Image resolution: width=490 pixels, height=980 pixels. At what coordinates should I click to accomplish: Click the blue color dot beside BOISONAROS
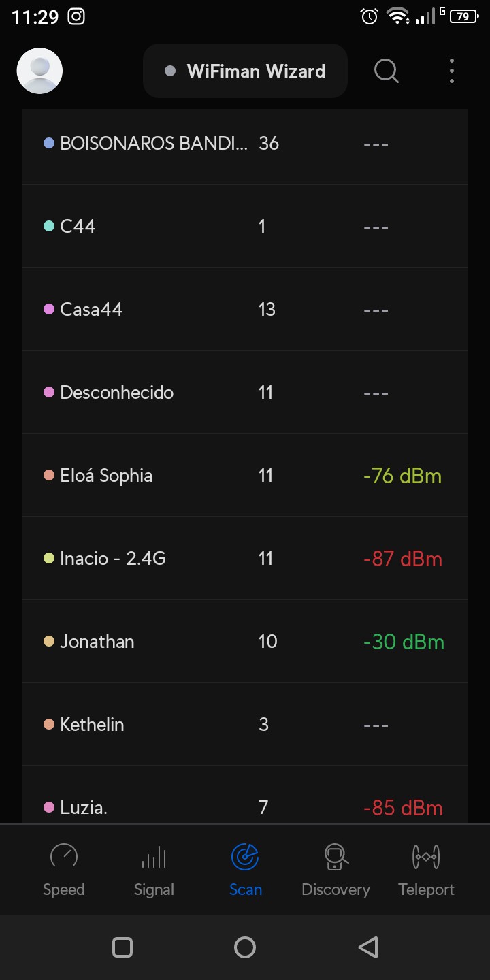click(49, 143)
